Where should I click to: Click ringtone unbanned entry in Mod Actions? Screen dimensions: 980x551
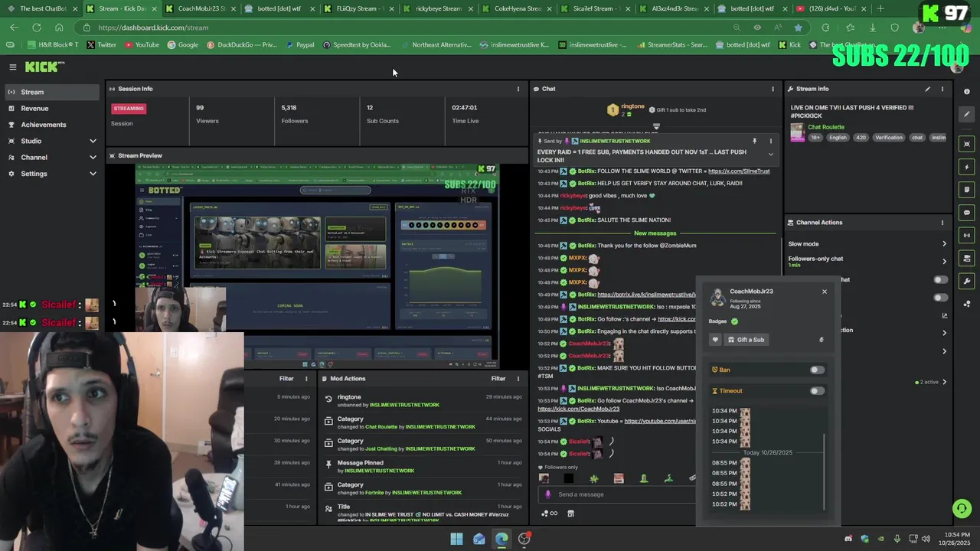pyautogui.click(x=421, y=401)
